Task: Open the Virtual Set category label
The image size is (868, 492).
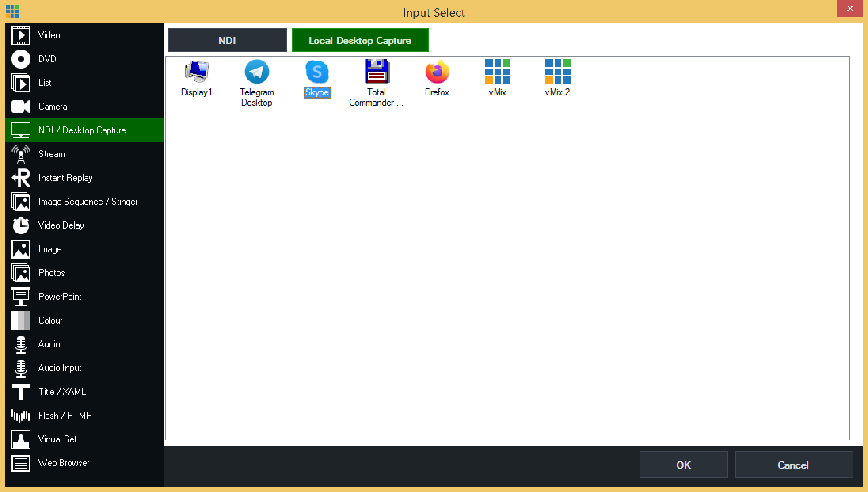Action: coord(58,439)
